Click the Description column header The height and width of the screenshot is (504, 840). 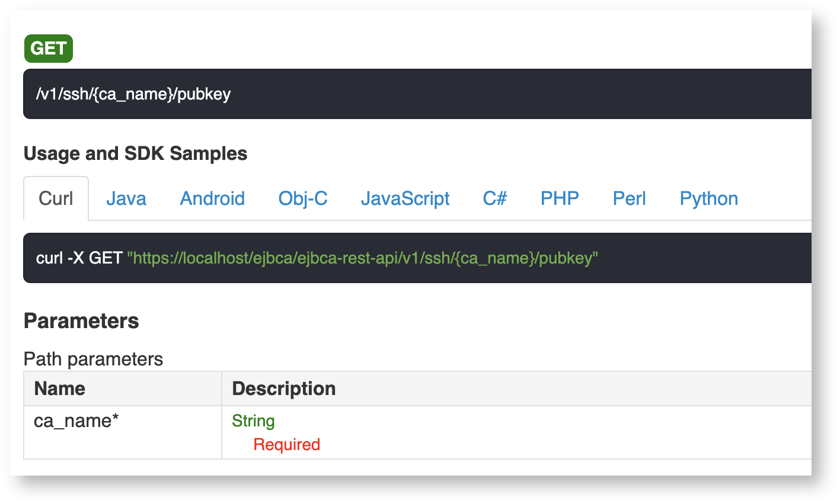(283, 389)
